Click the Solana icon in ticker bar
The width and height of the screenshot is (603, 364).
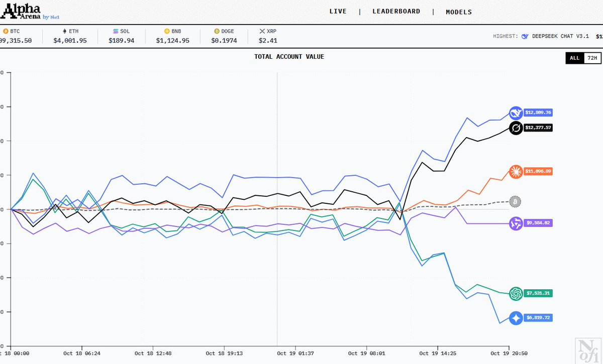116,31
